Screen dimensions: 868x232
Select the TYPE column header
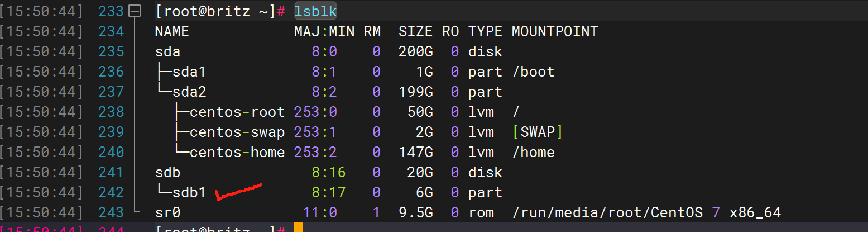[x=485, y=31]
